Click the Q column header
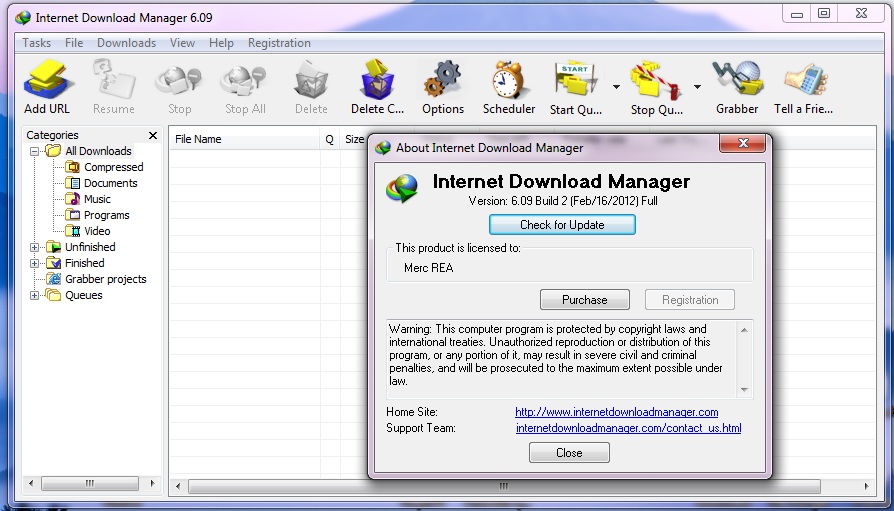 330,139
